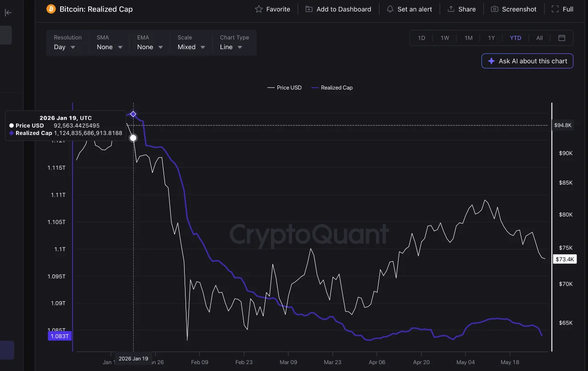
Task: Select the YTD time range
Action: (x=515, y=38)
